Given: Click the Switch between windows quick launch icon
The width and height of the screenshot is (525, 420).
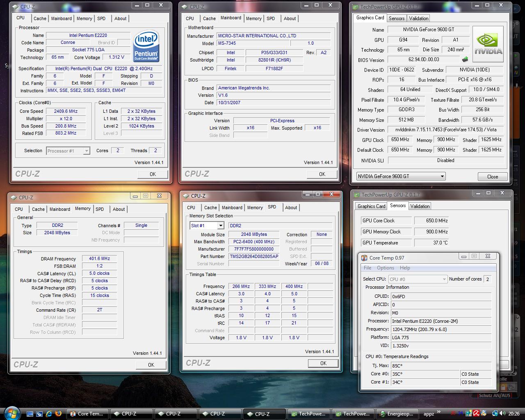Looking at the screenshot, I should click(40, 414).
